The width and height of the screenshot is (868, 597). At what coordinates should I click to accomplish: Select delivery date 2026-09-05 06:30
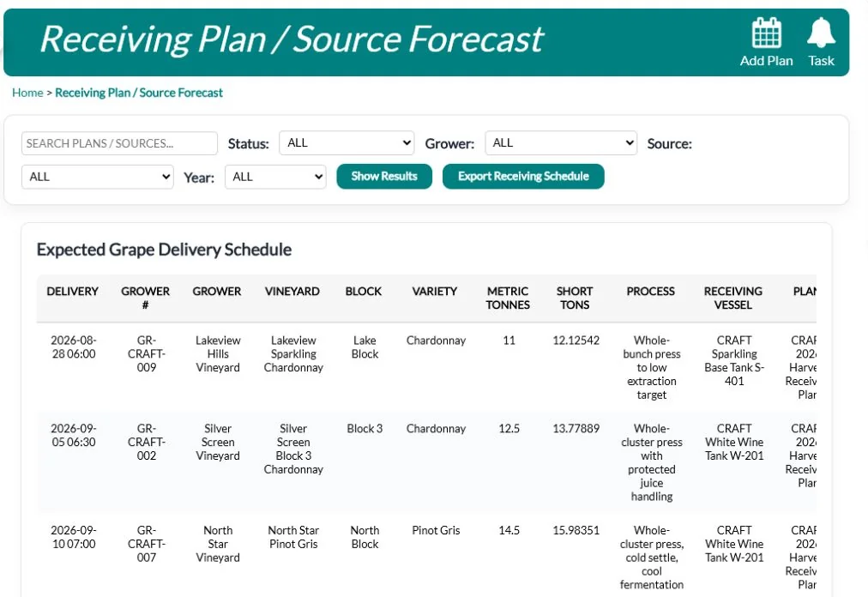[x=74, y=435]
